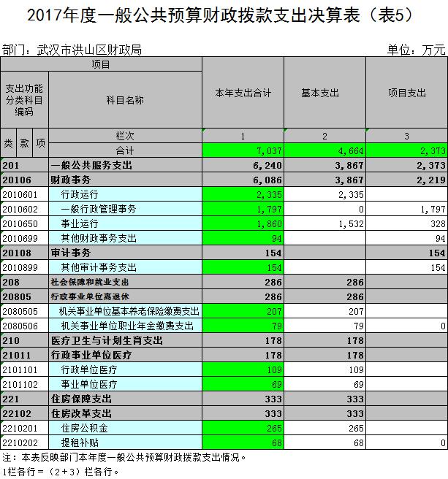
Task: Click the 项目支出 column header
Action: (x=406, y=93)
